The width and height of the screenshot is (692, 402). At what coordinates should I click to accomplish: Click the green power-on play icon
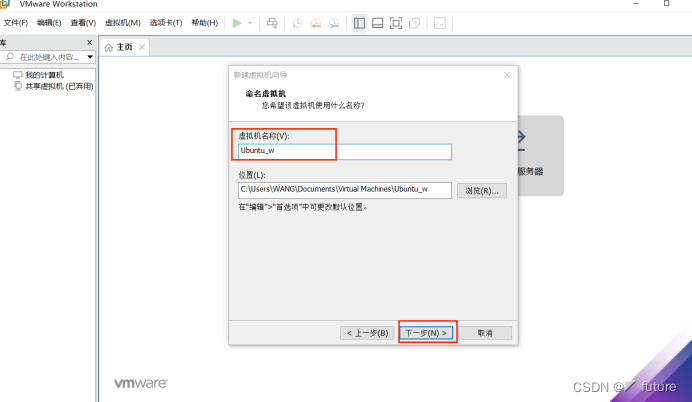237,23
